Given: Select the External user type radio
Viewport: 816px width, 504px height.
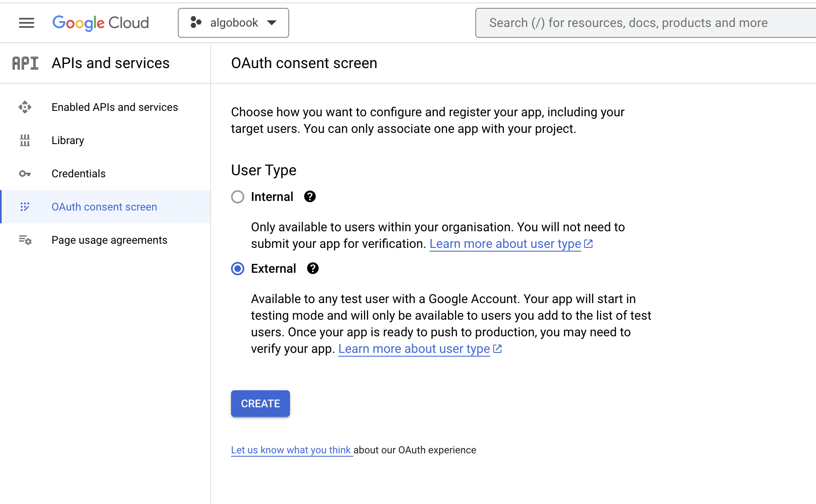Looking at the screenshot, I should click(238, 269).
